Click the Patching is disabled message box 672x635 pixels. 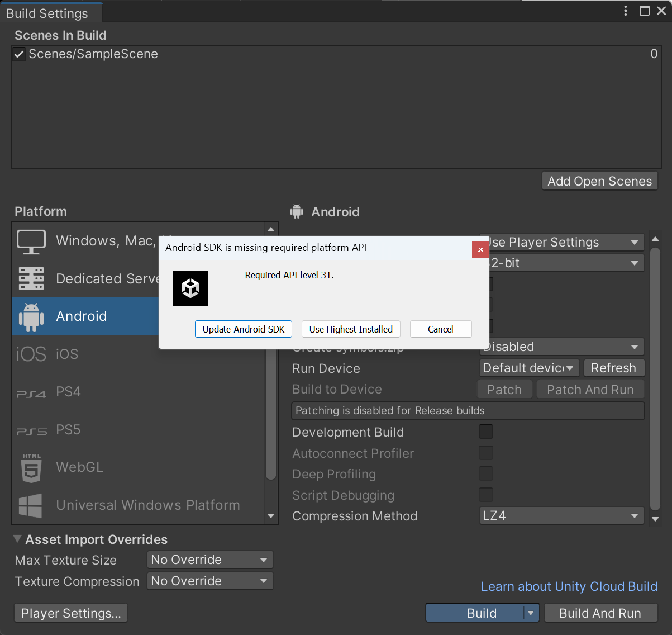[468, 411]
